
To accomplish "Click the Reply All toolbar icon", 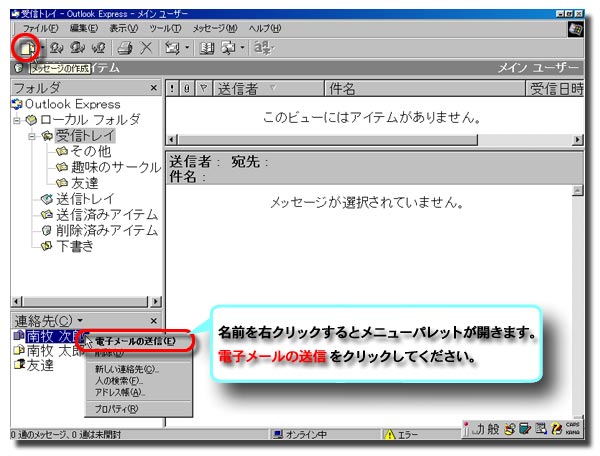I will tap(78, 48).
